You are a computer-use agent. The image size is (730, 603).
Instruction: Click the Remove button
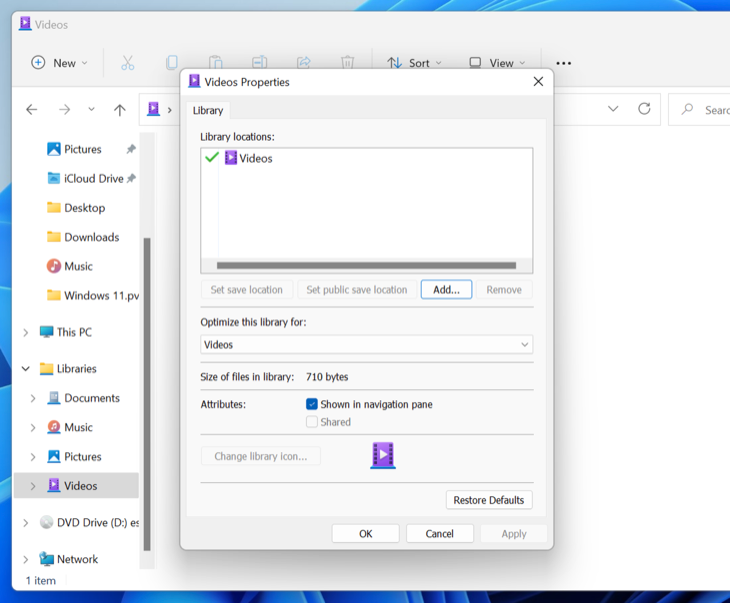pyautogui.click(x=504, y=290)
